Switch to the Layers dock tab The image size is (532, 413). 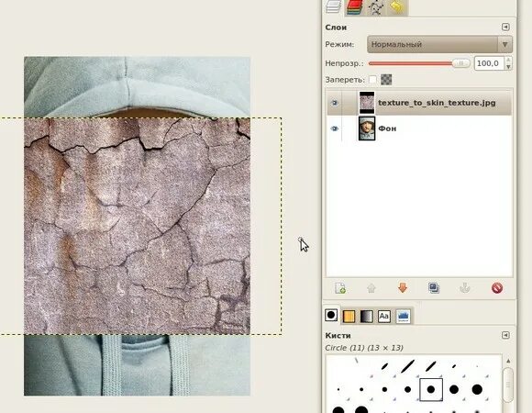coord(333,6)
